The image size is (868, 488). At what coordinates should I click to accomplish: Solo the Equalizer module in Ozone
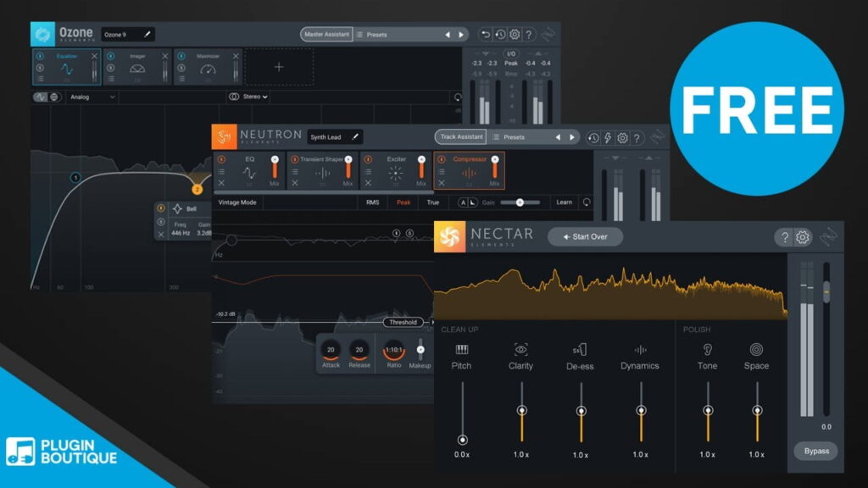click(40, 68)
